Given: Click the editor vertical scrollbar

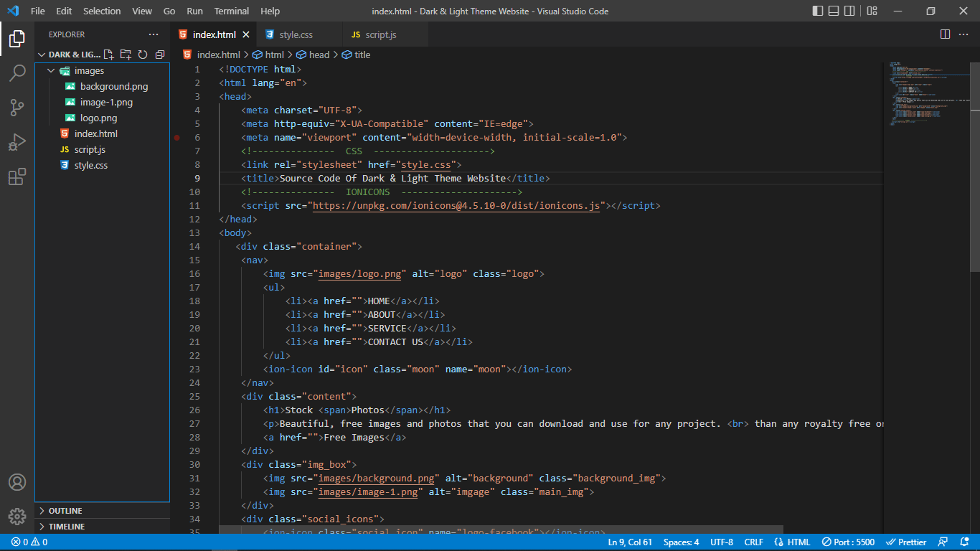Looking at the screenshot, I should point(974,166).
